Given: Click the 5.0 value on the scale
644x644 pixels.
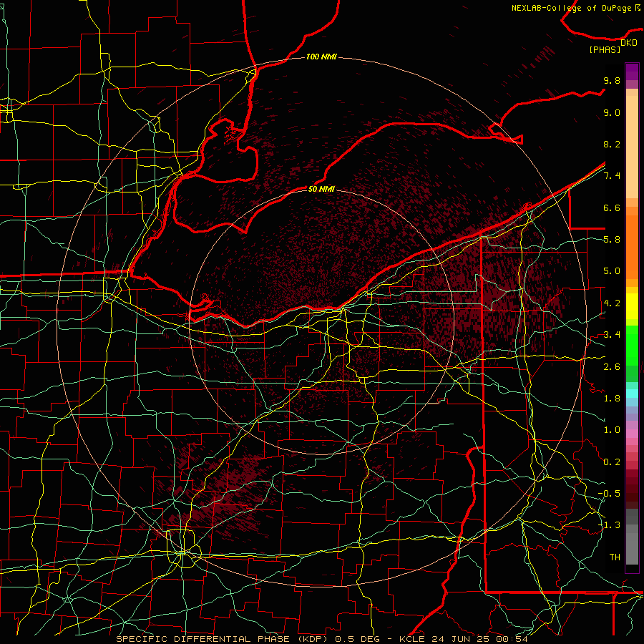Looking at the screenshot, I should point(612,271).
